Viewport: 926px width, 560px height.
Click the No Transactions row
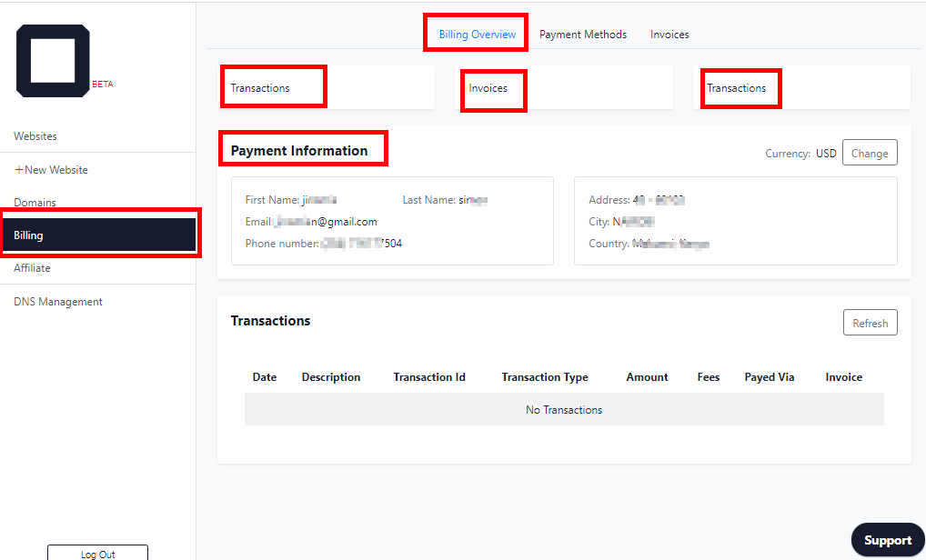[564, 409]
